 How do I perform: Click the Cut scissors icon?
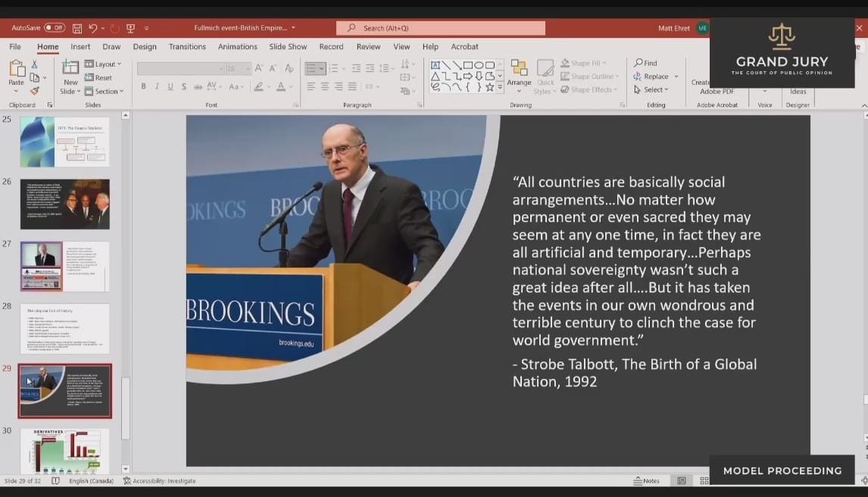35,64
